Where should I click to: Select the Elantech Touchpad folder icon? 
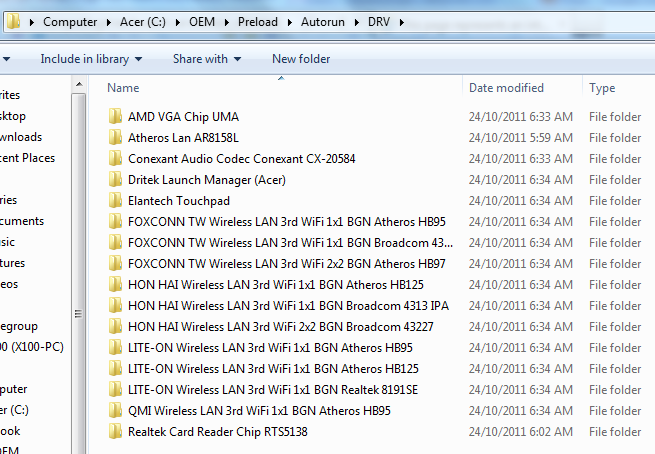pyautogui.click(x=115, y=200)
